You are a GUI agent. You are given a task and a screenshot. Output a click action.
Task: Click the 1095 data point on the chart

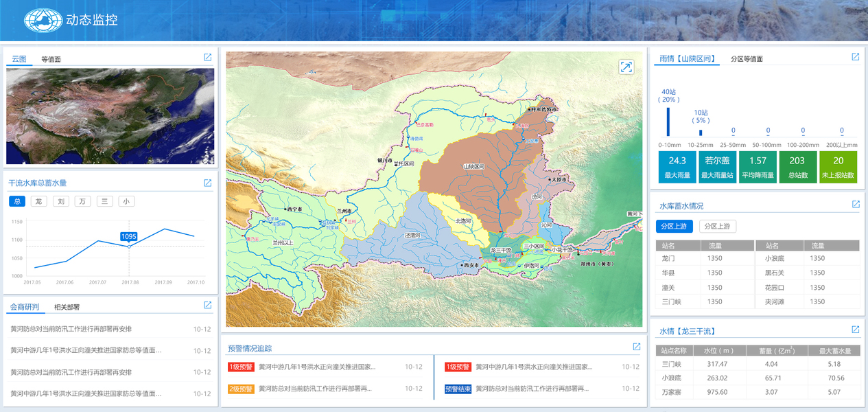click(128, 246)
